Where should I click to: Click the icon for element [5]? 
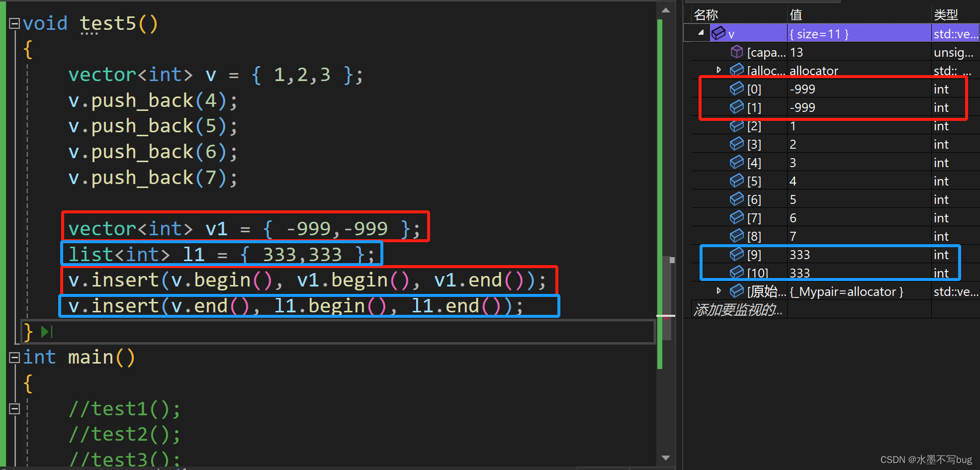coord(736,181)
